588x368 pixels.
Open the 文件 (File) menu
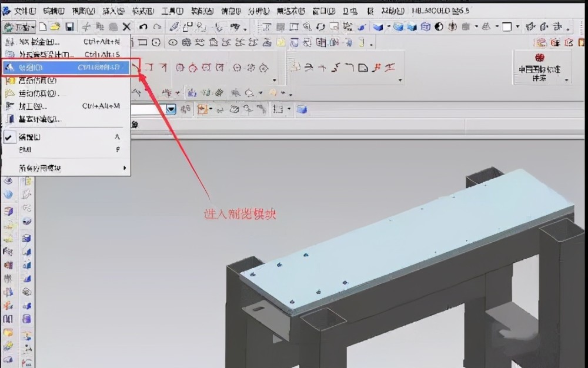[x=25, y=11]
